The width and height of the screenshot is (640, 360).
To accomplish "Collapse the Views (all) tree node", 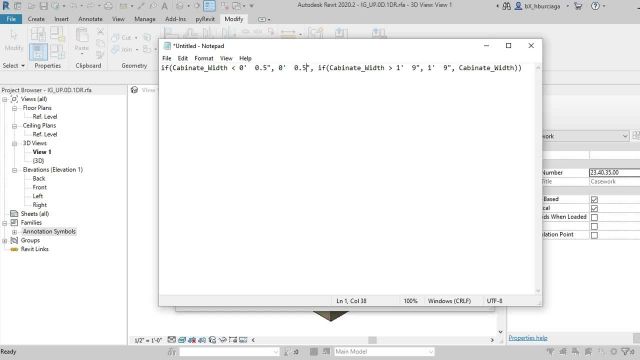I will point(4,99).
